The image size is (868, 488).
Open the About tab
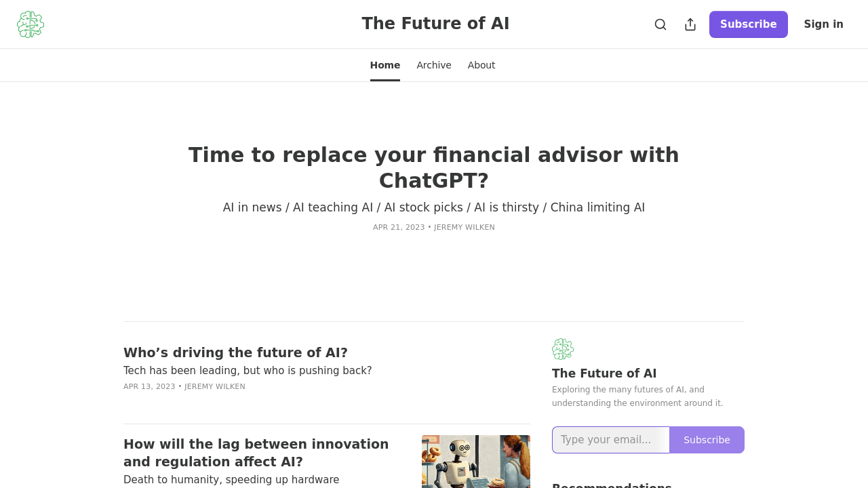click(x=481, y=64)
